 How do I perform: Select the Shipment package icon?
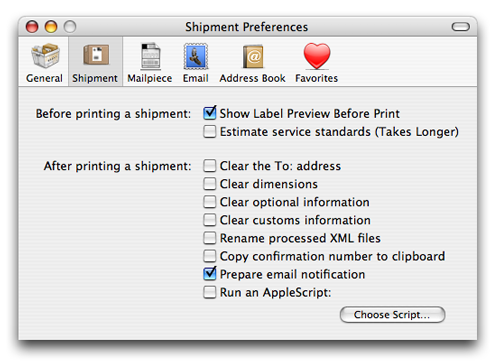tap(96, 55)
